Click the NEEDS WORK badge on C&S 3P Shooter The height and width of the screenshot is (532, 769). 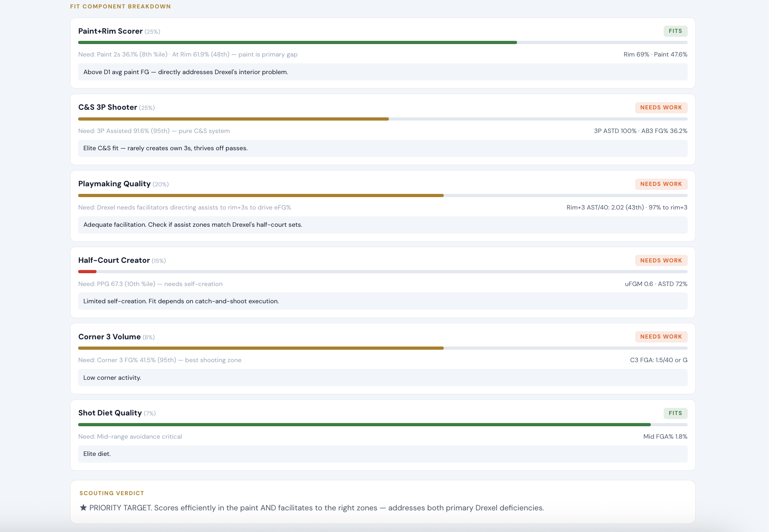pyautogui.click(x=661, y=108)
